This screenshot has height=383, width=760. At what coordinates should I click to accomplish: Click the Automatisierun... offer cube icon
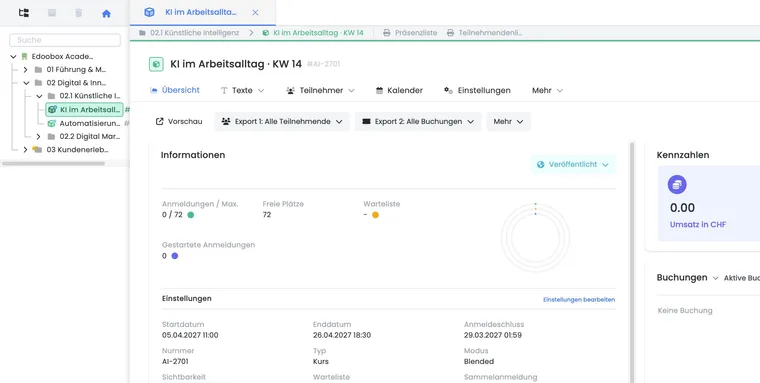point(52,124)
